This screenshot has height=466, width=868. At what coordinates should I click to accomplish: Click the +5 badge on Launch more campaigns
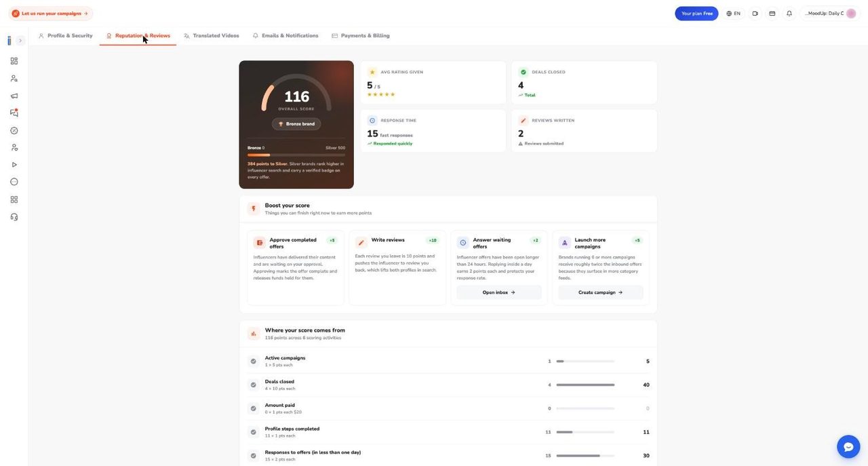tap(637, 241)
